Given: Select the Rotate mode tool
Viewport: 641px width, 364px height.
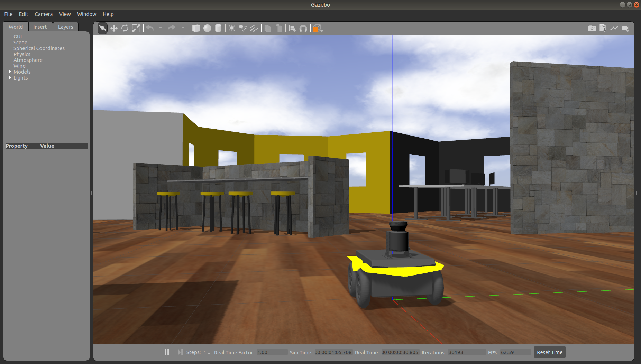Looking at the screenshot, I should tap(125, 28).
